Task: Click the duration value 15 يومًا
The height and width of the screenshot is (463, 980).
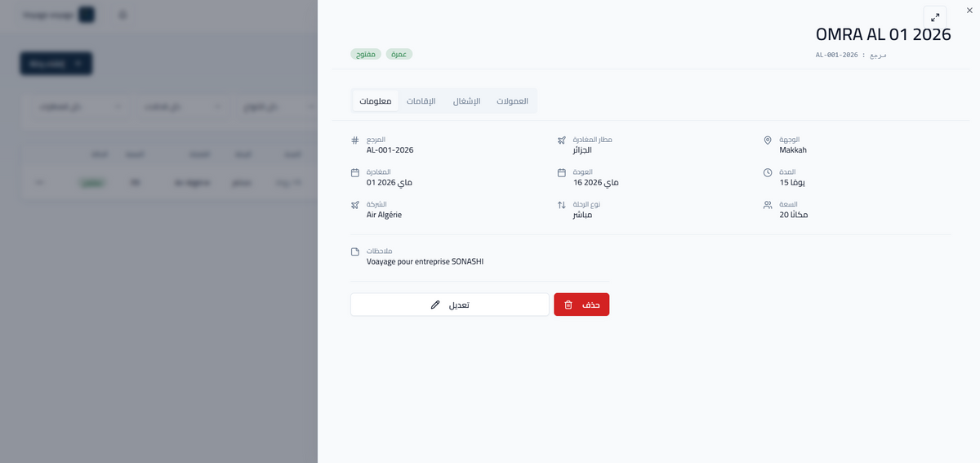Action: pyautogui.click(x=792, y=182)
